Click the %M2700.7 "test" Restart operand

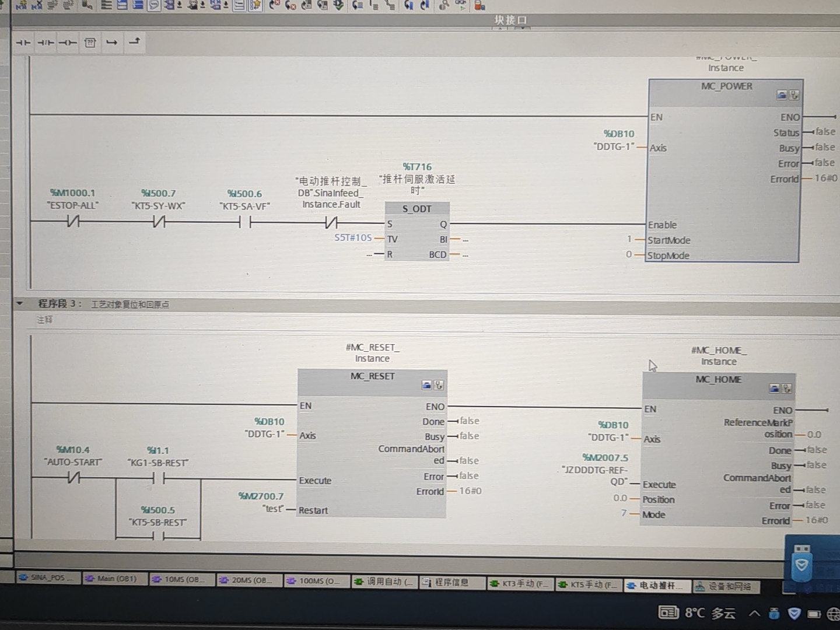261,502
